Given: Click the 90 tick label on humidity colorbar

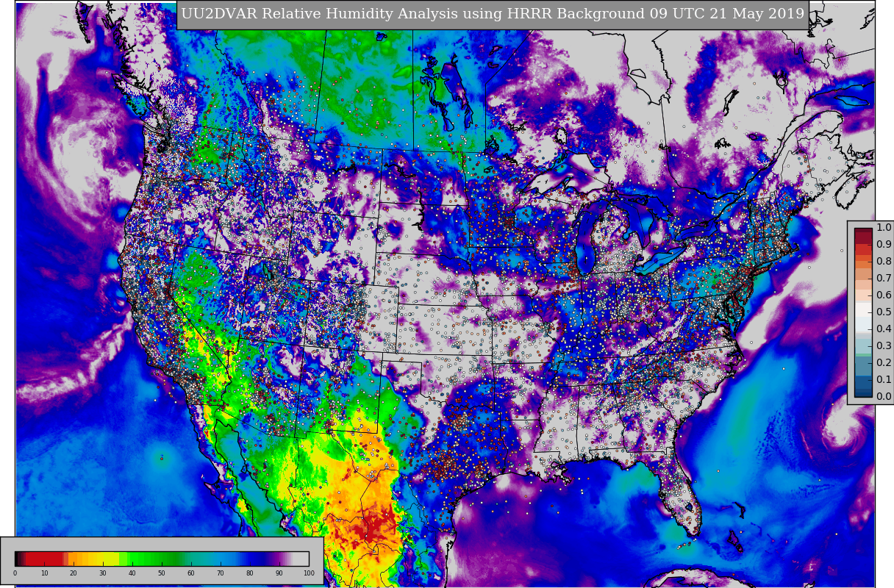Looking at the screenshot, I should click(279, 573).
